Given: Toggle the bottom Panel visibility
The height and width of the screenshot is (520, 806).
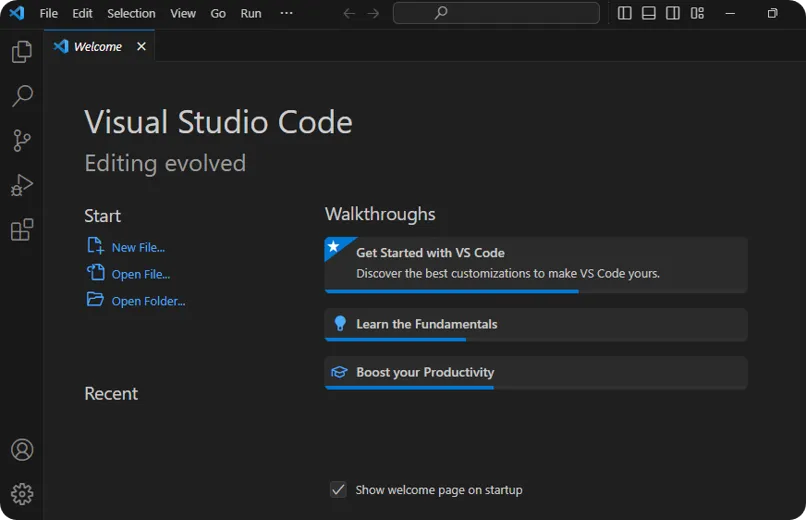Looking at the screenshot, I should 649,13.
